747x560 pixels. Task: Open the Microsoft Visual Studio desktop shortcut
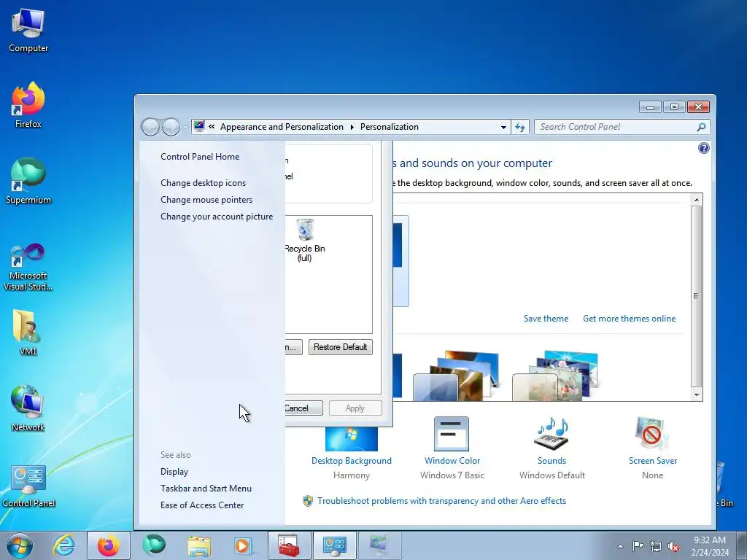coord(28,267)
